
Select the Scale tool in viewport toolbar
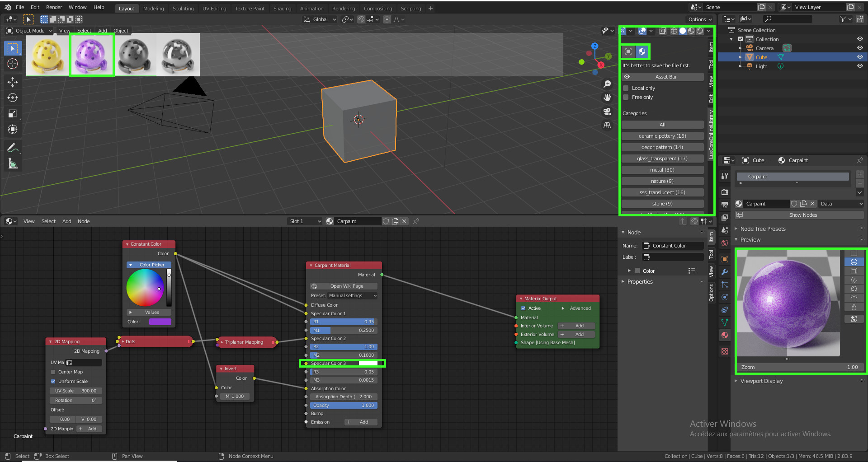13,114
